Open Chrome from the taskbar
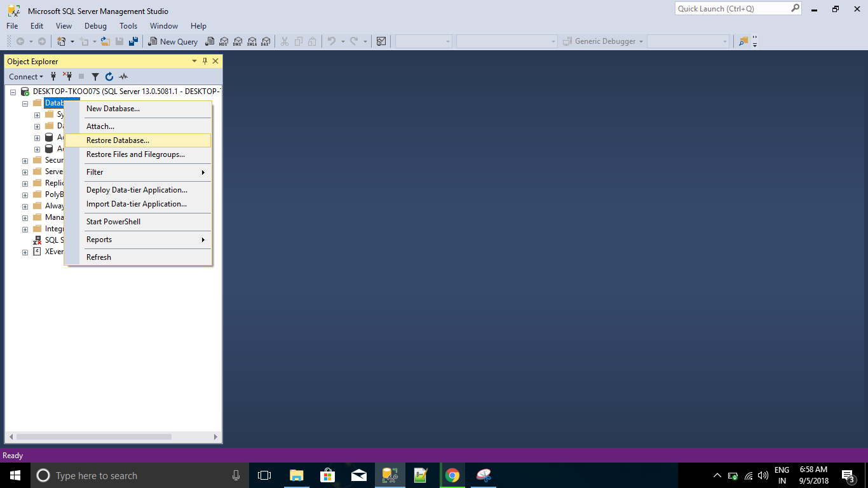 tap(452, 475)
